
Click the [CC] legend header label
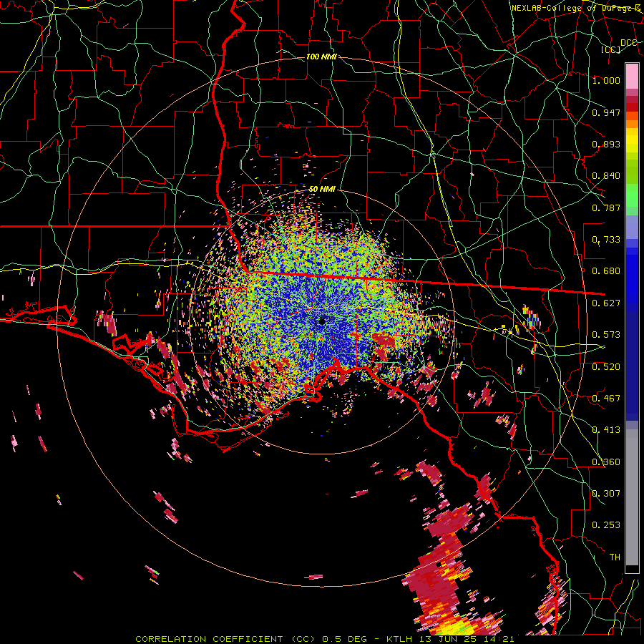611,49
